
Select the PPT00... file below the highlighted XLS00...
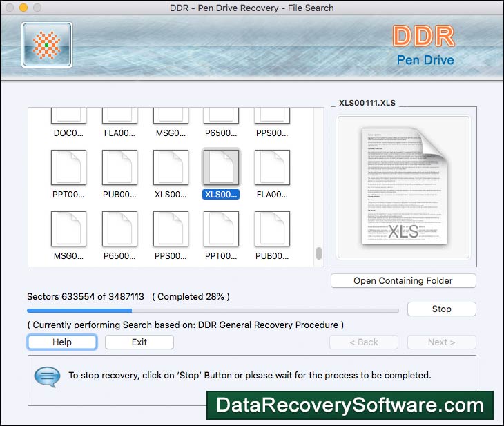pyautogui.click(x=221, y=236)
